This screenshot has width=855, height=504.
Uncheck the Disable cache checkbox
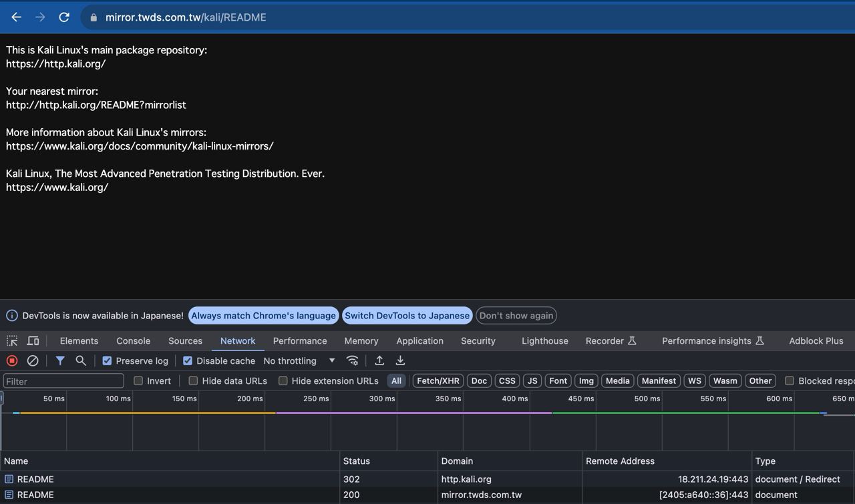[x=188, y=360]
